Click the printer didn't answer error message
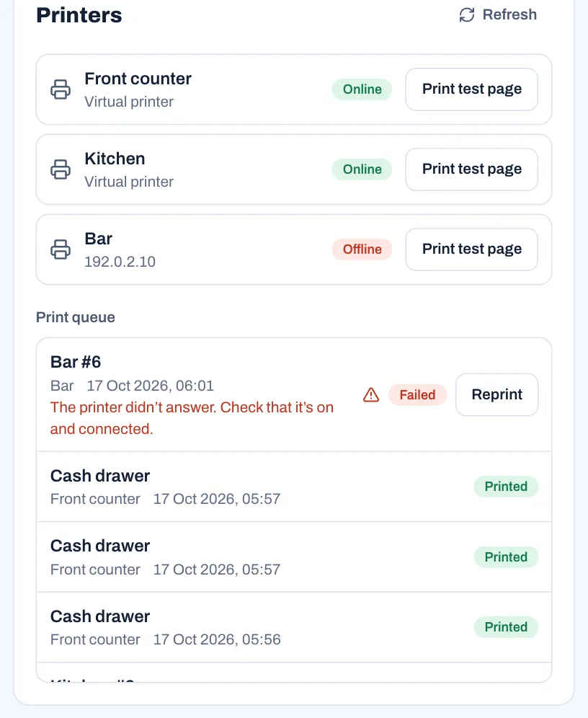This screenshot has width=588, height=718. [x=192, y=418]
